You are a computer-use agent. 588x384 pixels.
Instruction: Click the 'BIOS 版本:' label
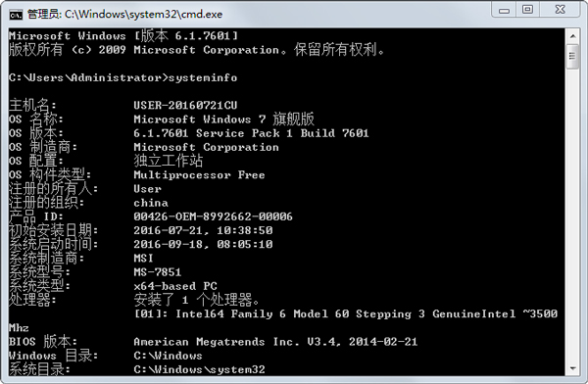[43, 342]
